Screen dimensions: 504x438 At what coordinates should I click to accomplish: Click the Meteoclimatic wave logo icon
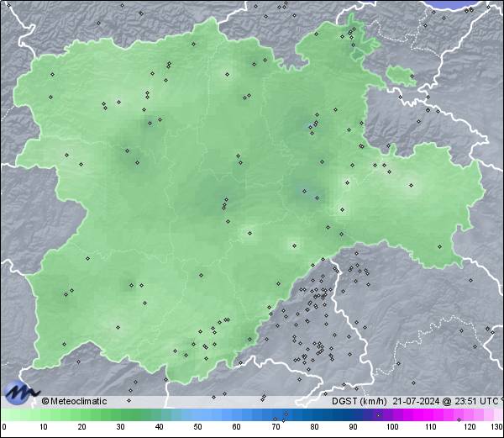pos(21,393)
